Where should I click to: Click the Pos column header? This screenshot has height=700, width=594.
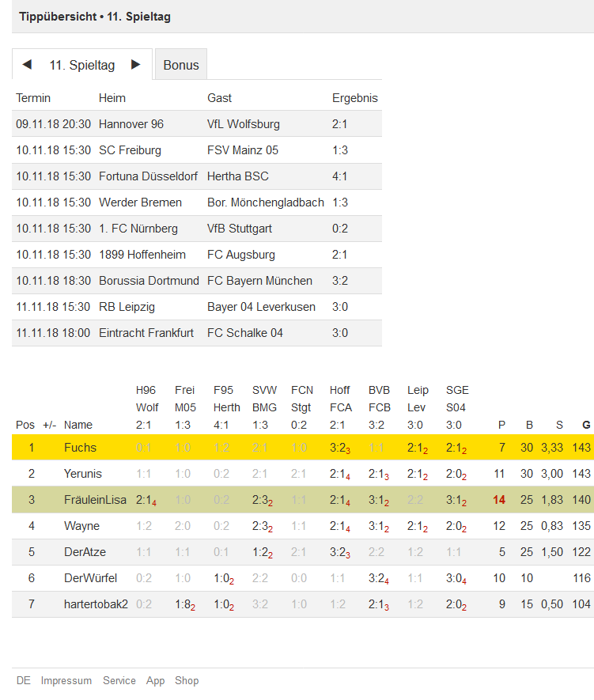tap(25, 425)
